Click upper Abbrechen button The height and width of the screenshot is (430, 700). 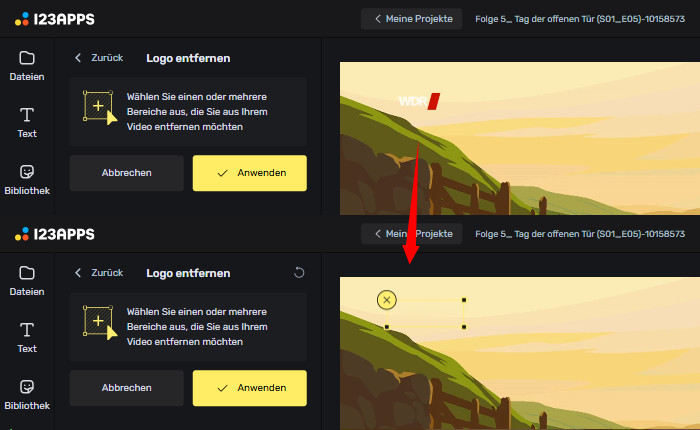(x=127, y=173)
